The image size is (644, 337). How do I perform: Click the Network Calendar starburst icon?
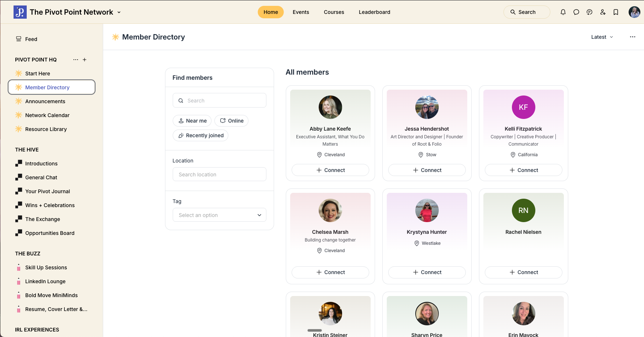pos(19,115)
